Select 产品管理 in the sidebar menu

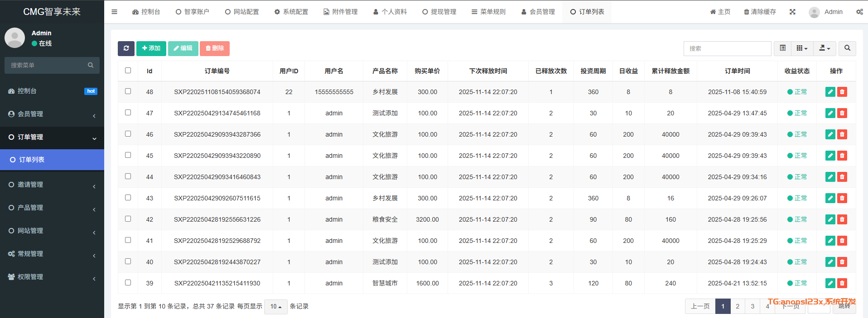click(x=52, y=208)
